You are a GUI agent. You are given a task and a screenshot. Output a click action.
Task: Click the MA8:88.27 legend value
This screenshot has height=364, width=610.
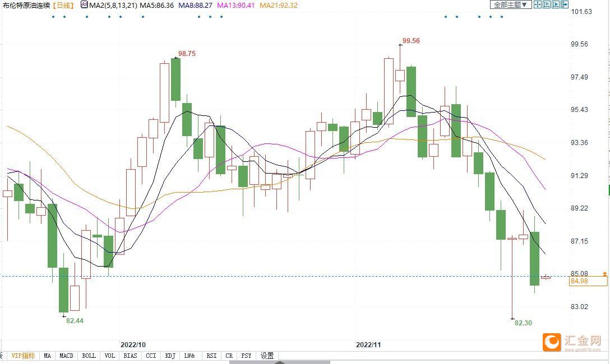(x=195, y=5)
